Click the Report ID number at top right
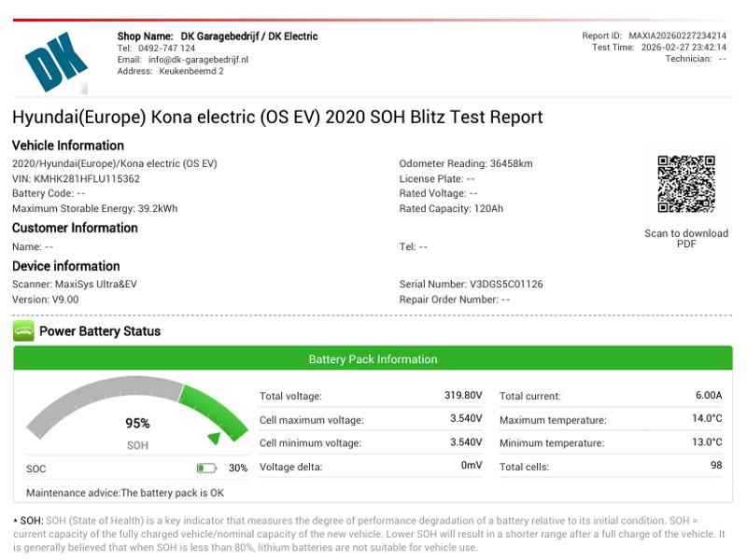Image resolution: width=747 pixels, height=560 pixels. [x=677, y=36]
